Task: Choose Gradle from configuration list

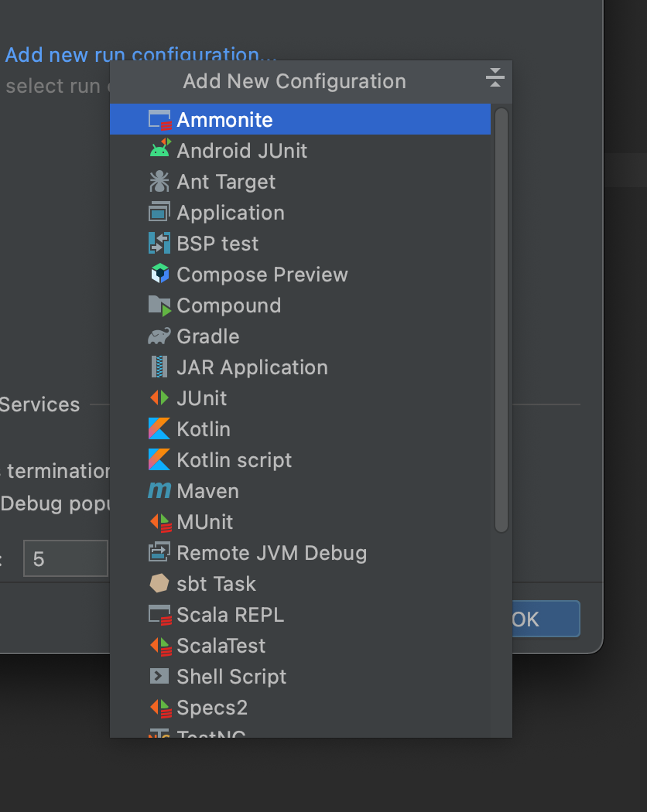Action: 300,336
